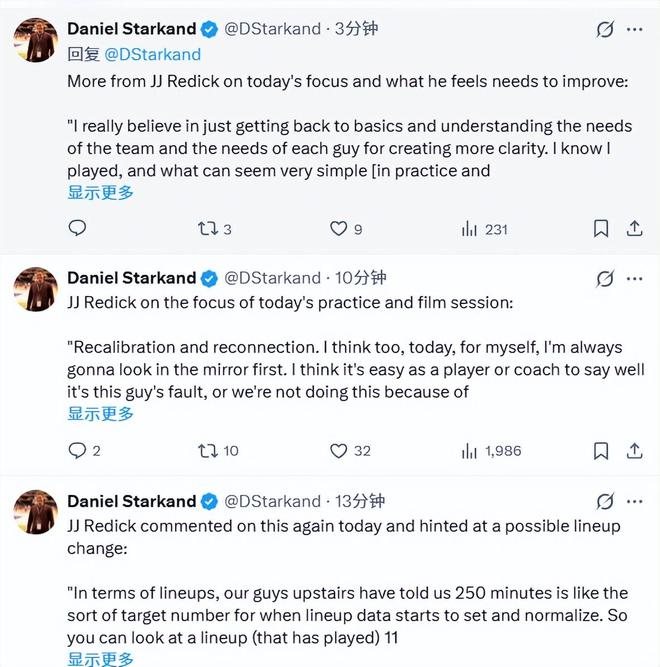Bookmark the 10分钟 tweet
The image size is (660, 667).
coord(601,451)
